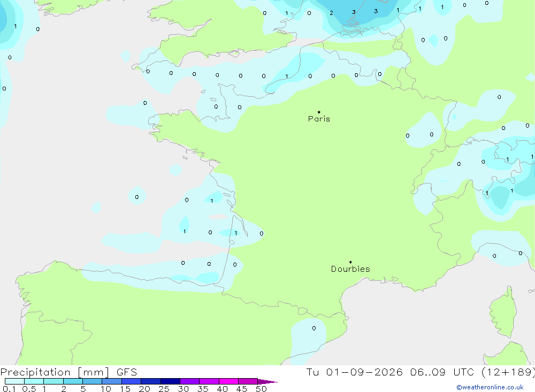Click the legend value label 50

point(261,389)
